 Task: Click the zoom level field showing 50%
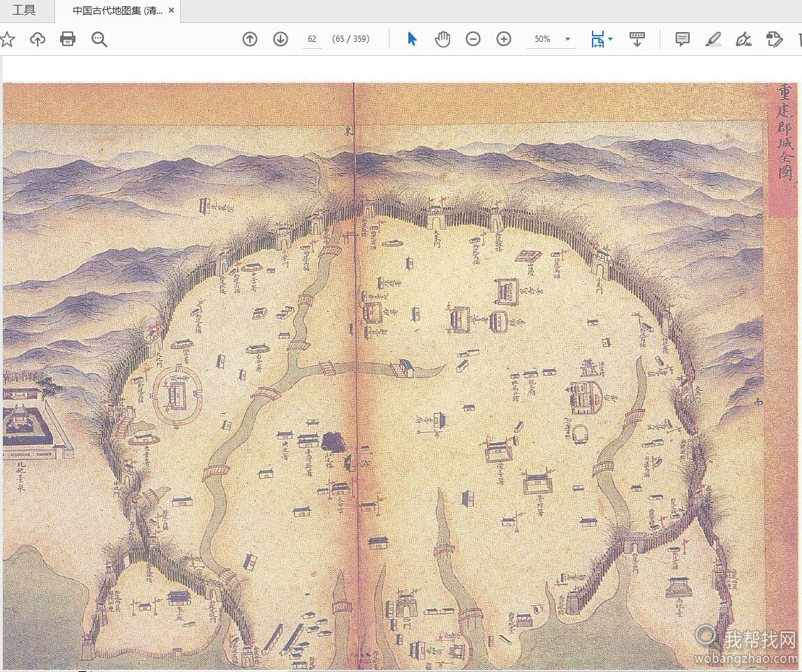(x=542, y=39)
